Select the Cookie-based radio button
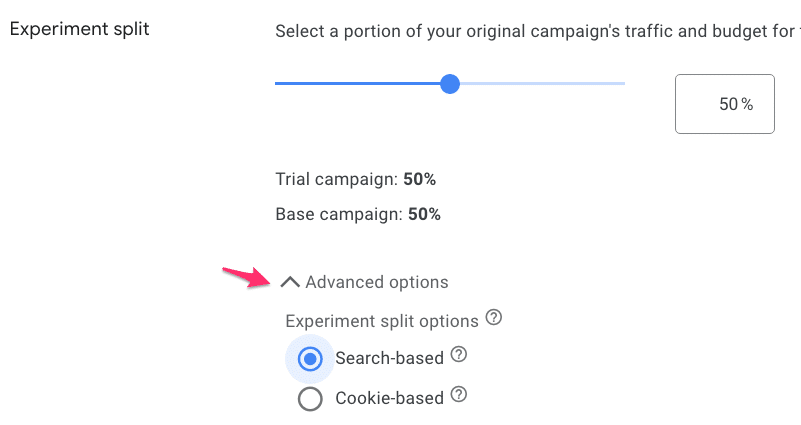This screenshot has width=801, height=425. 310,399
